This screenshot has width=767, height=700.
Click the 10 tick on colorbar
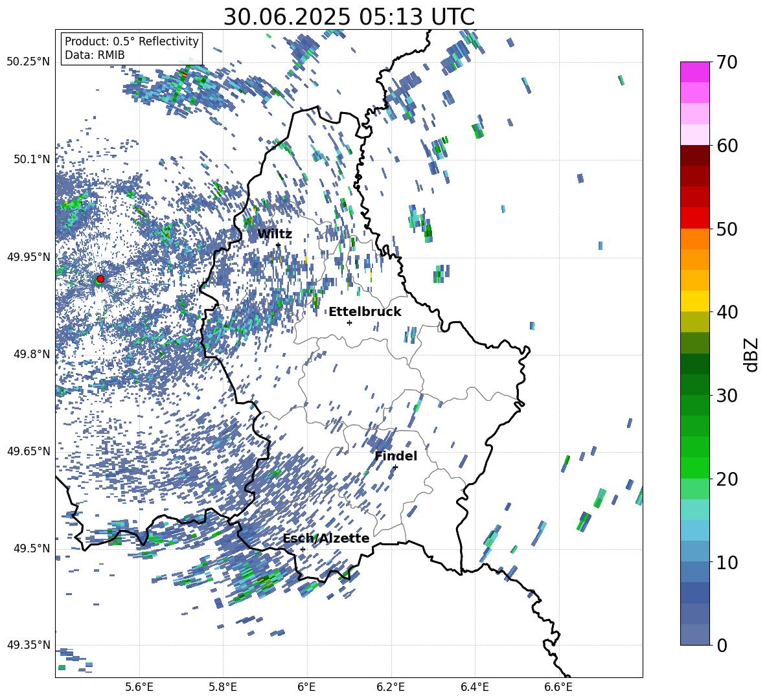point(727,562)
